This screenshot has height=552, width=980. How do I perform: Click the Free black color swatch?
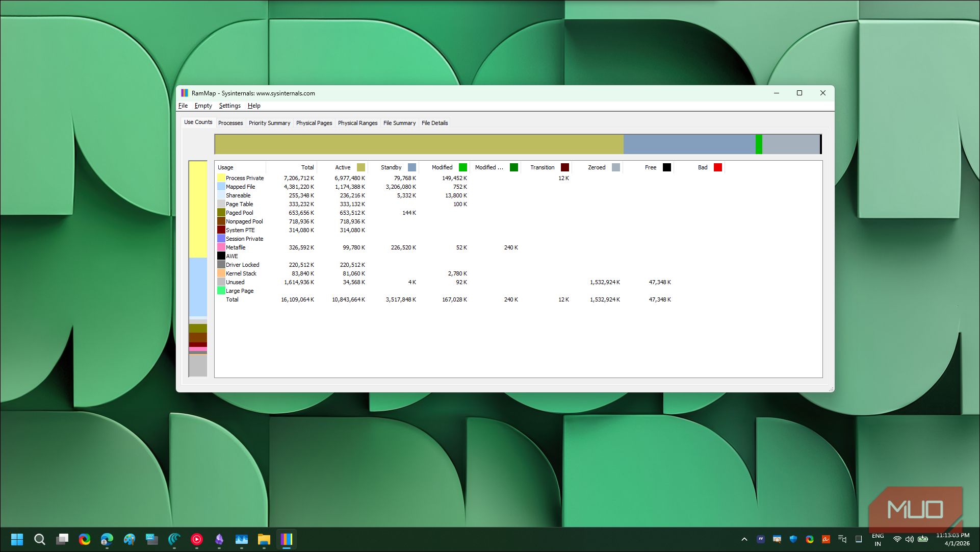click(667, 167)
